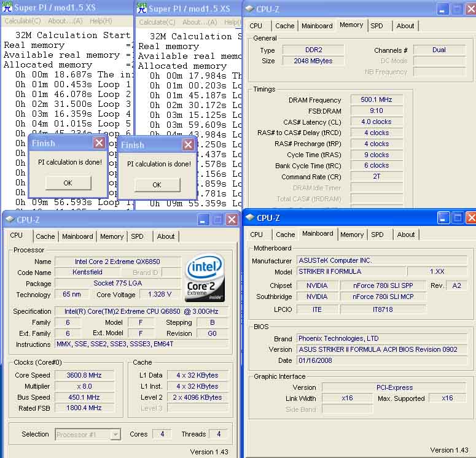Click CPU-Z title icon in the Mainboard window
476x458 pixels.
[250, 218]
